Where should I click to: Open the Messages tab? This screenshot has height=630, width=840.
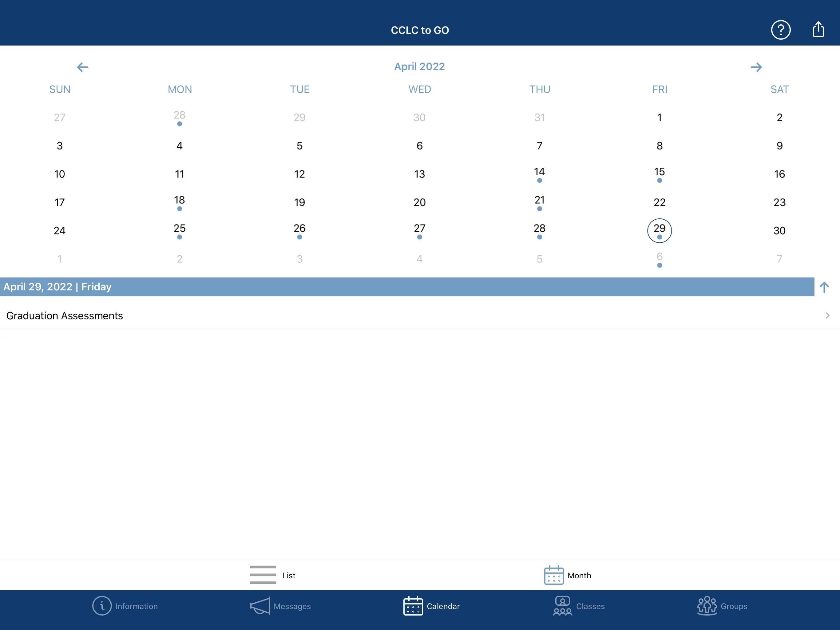point(280,606)
